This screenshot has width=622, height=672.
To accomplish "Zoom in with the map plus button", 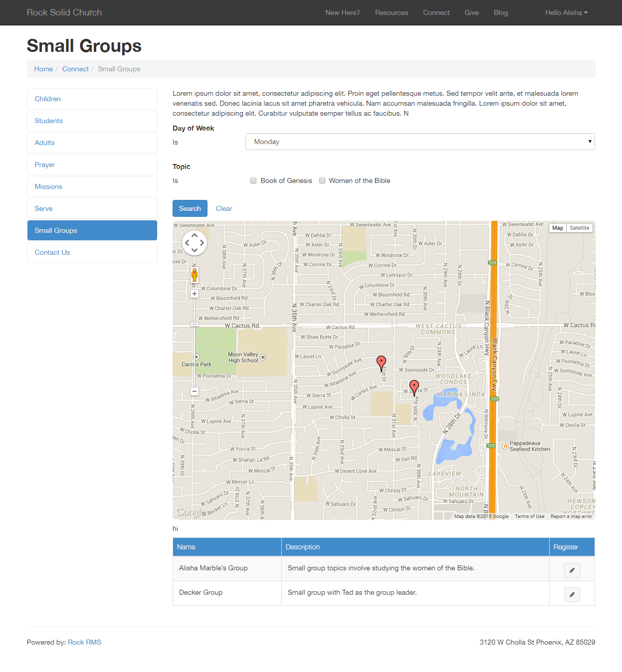I will click(195, 294).
